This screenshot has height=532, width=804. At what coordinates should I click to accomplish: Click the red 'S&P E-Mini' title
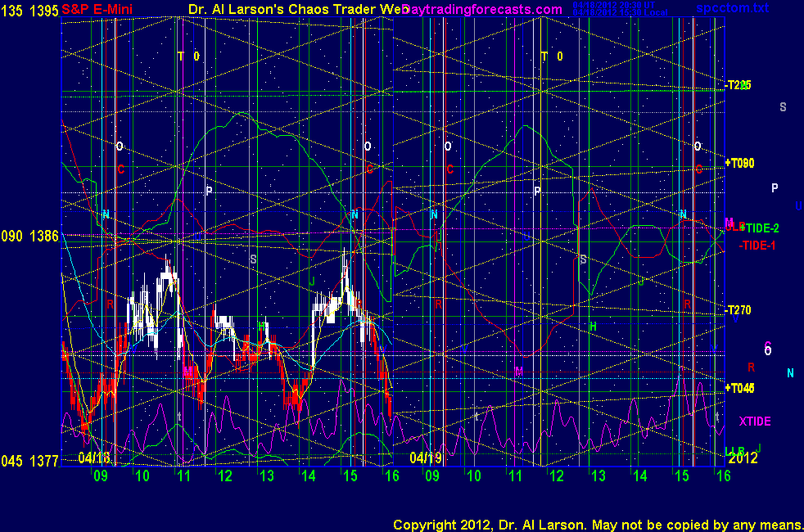(x=97, y=9)
